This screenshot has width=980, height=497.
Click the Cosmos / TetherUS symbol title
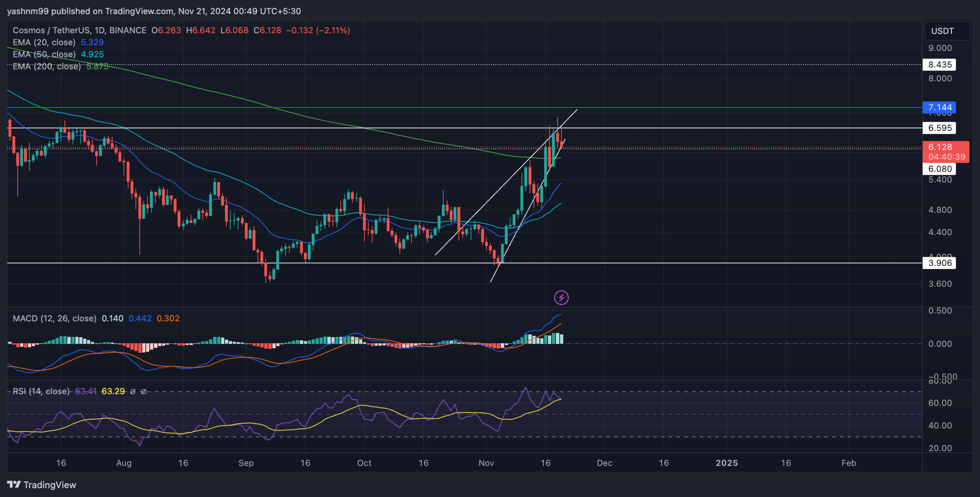(x=79, y=30)
